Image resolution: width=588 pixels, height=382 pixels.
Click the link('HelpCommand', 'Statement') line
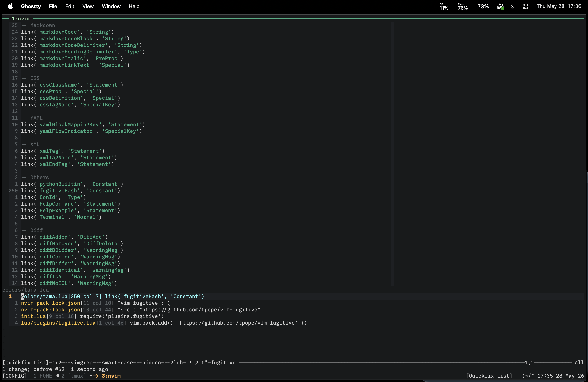click(x=70, y=204)
